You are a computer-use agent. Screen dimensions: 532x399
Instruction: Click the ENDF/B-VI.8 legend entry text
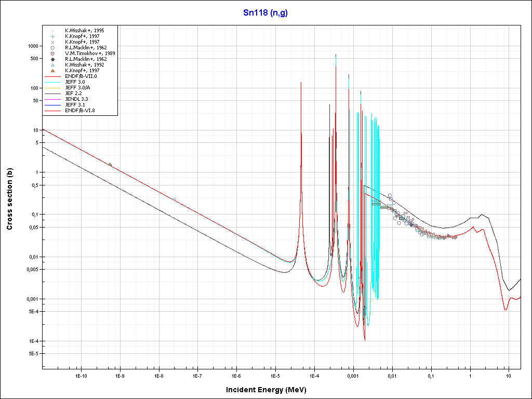[x=80, y=111]
